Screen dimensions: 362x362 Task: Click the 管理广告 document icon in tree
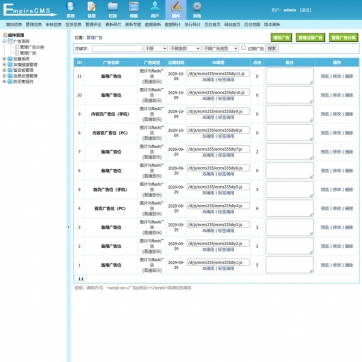[x=17, y=53]
